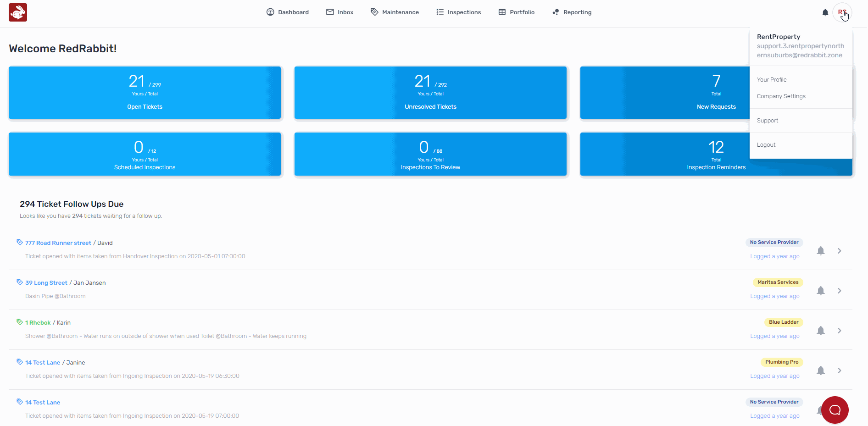Click 'Logged a year ago' on 1 Rhebok row
The height and width of the screenshot is (426, 868).
775,336
